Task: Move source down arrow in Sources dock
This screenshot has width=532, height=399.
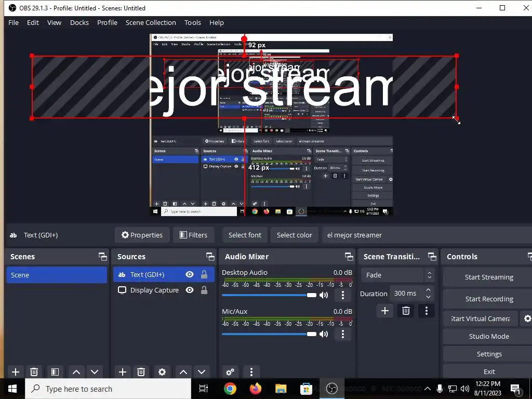Action: click(x=202, y=372)
